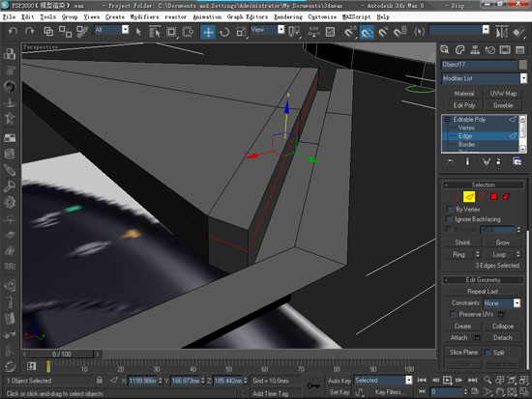The width and height of the screenshot is (532, 399).
Task: Open the File menu
Action: click(9, 16)
